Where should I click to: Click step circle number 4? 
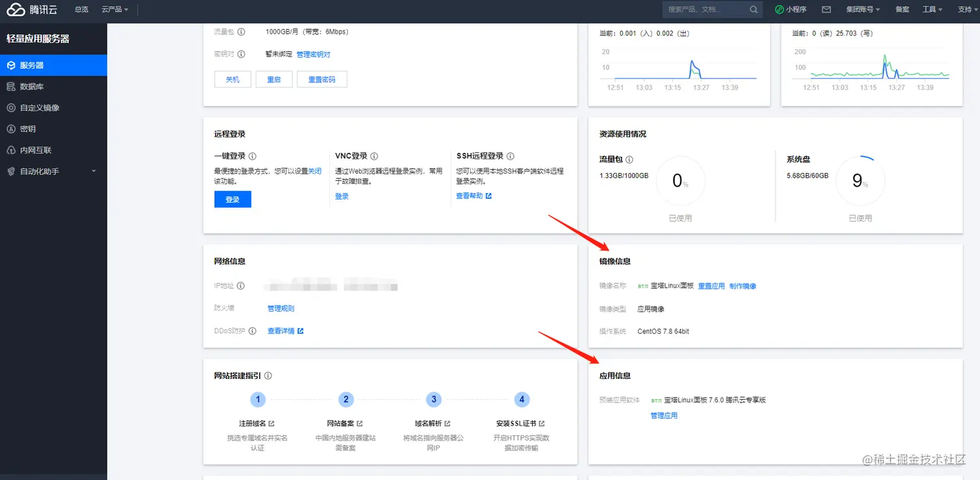tap(521, 400)
